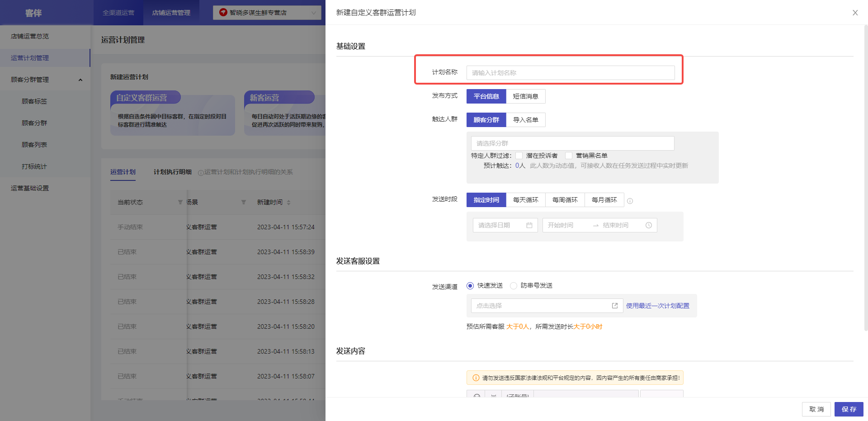The image size is (868, 421).
Task: Click the warning icon in the content notice
Action: pyautogui.click(x=476, y=378)
